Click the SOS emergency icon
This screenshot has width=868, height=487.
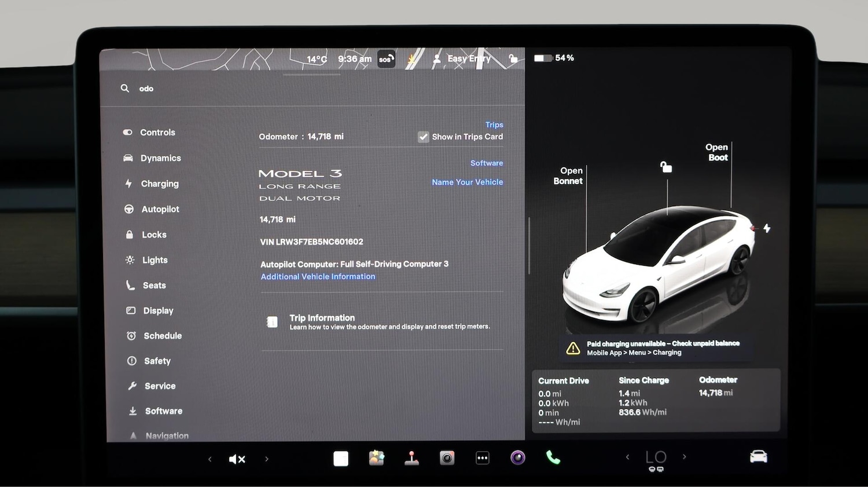(387, 59)
